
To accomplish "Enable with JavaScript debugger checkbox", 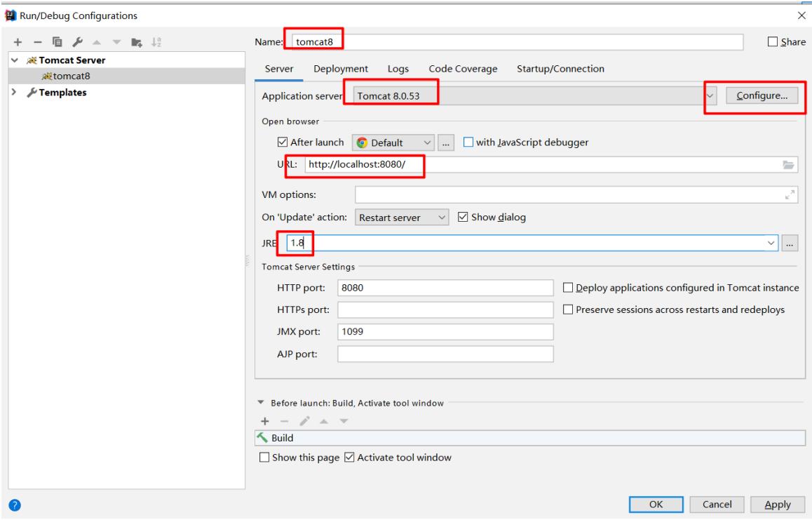I will [x=468, y=142].
